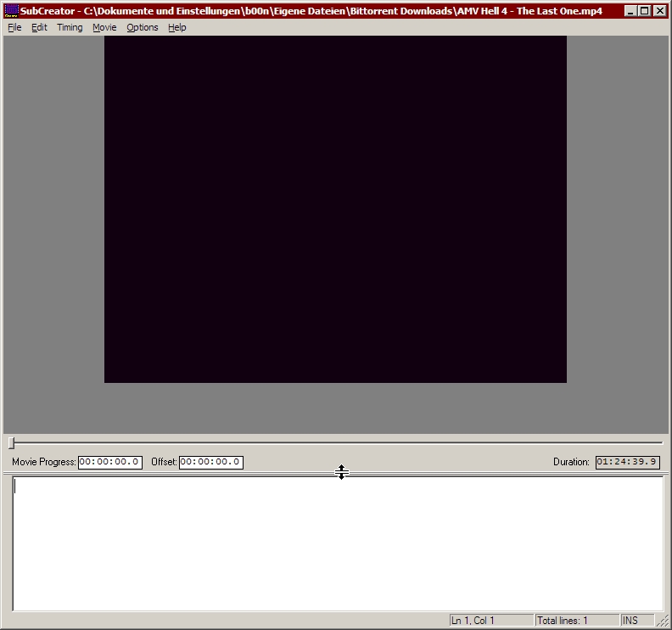Click the SubCreator app icon in title bar
Image resolution: width=672 pixels, height=630 pixels.
pyautogui.click(x=11, y=11)
